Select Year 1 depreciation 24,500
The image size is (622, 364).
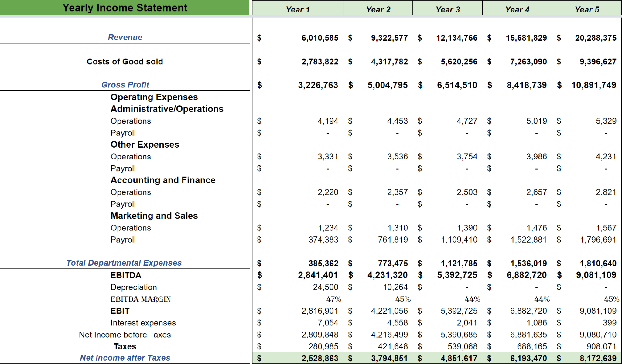(326, 287)
